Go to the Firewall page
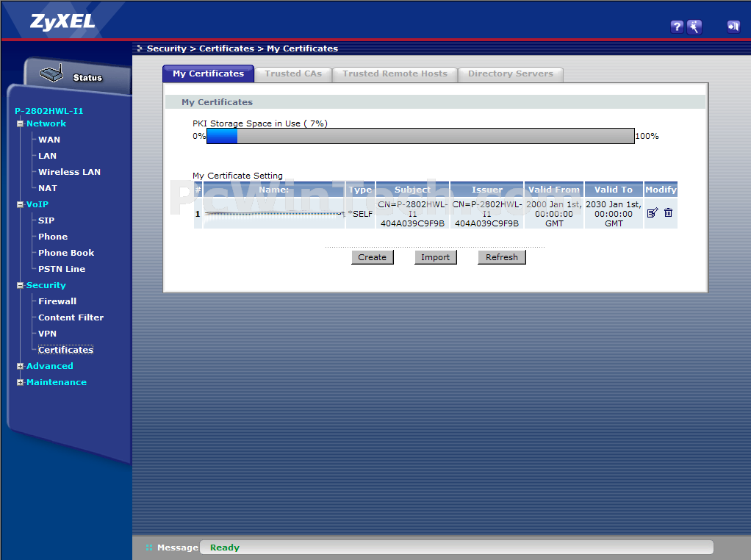 (57, 301)
